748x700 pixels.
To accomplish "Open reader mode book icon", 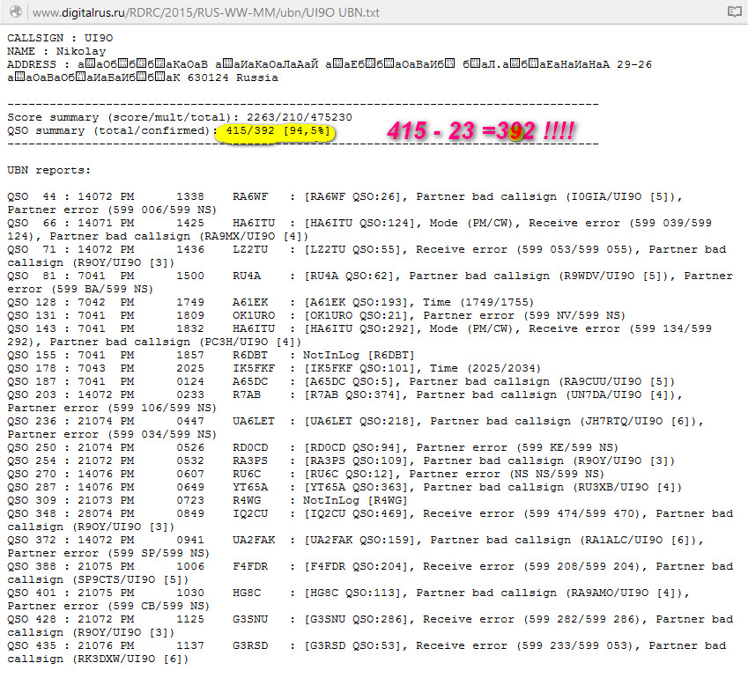I will [734, 11].
